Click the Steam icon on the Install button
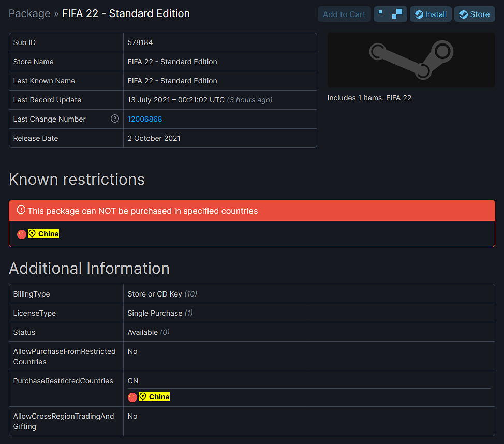 click(420, 14)
